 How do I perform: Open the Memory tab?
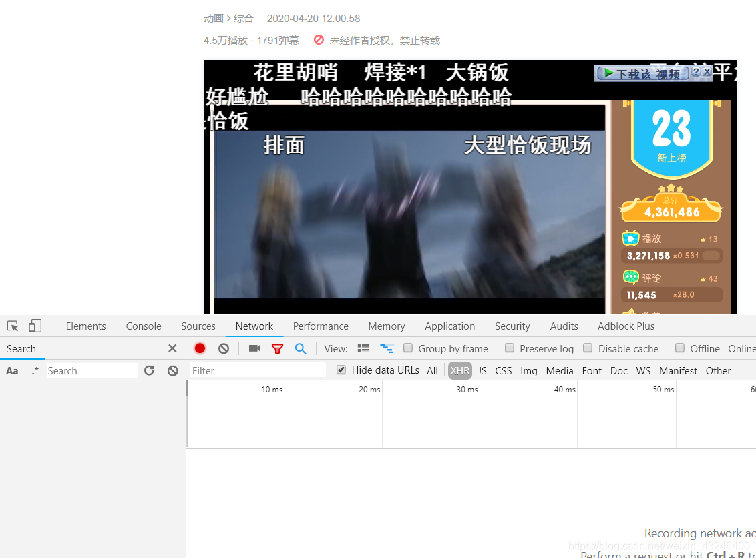(x=387, y=326)
